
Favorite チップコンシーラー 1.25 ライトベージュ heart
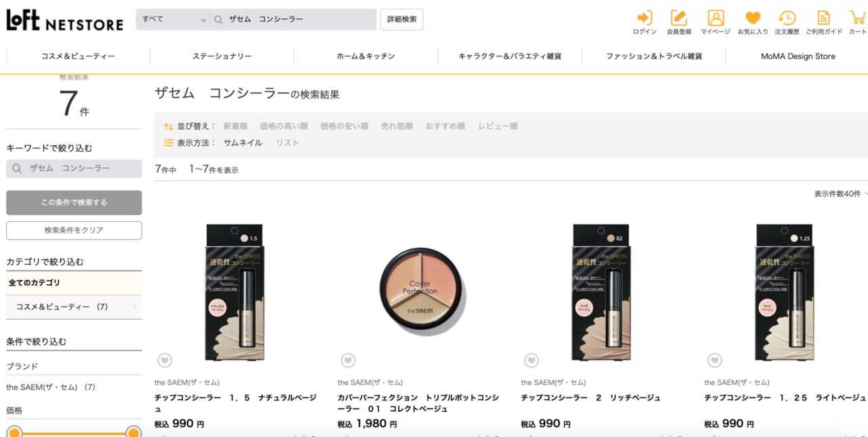[x=715, y=361]
